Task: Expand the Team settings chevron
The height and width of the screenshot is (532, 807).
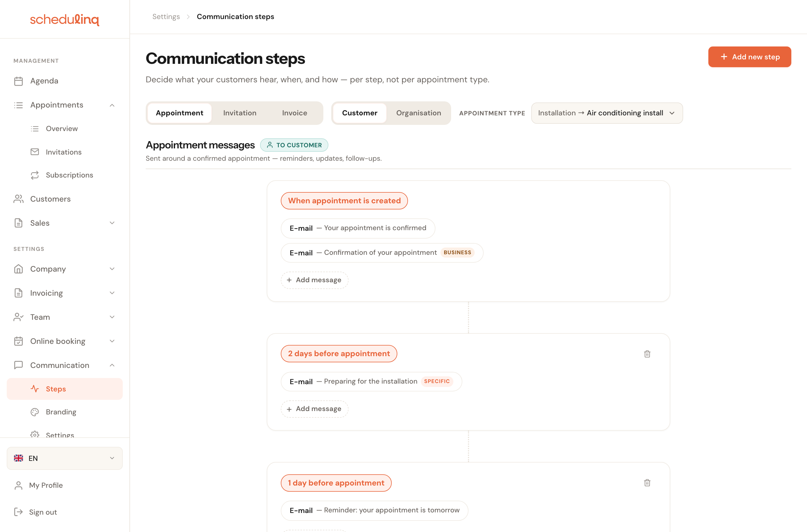Action: click(x=112, y=317)
